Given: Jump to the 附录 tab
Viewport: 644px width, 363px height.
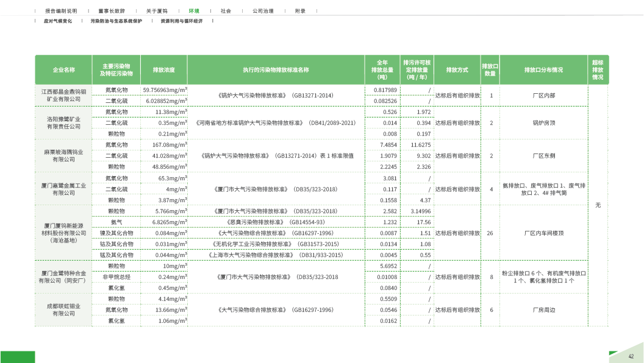Looking at the screenshot, I should point(300,11).
